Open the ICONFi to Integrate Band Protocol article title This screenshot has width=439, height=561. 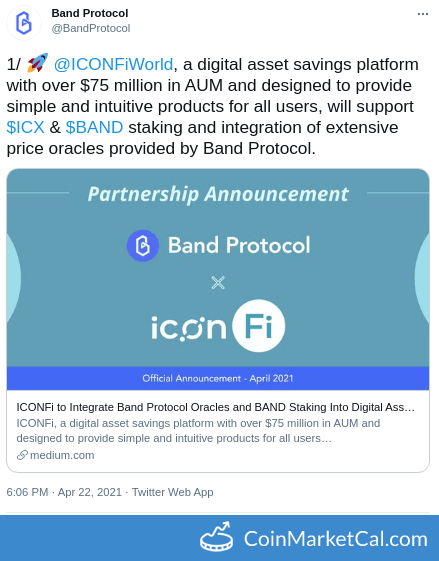point(216,407)
